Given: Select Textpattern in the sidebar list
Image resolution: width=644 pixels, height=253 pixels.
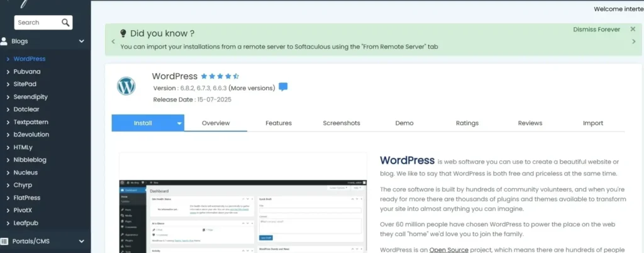Looking at the screenshot, I should pyautogui.click(x=30, y=122).
